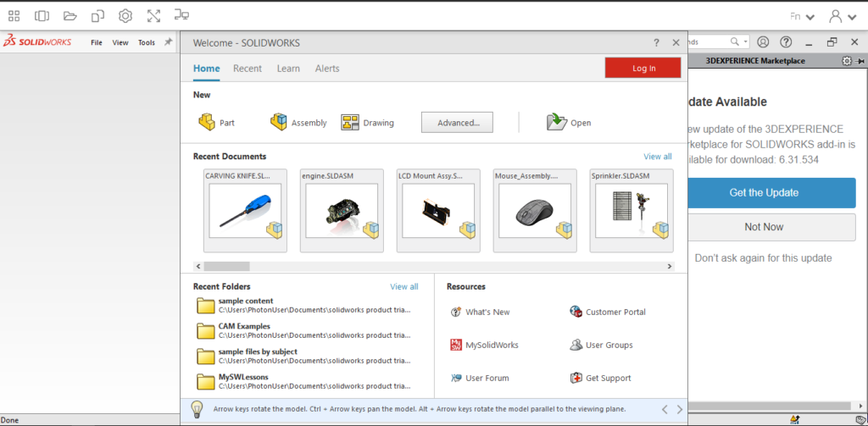
Task: Click the side panel layout icon in top toolbar
Action: (x=42, y=16)
